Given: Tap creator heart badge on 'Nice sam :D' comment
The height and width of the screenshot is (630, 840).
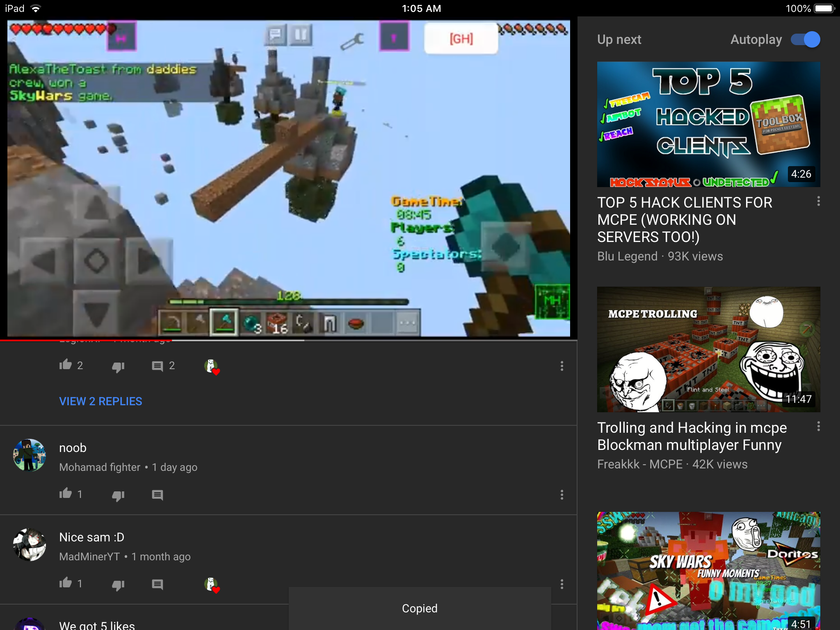Looking at the screenshot, I should (212, 585).
